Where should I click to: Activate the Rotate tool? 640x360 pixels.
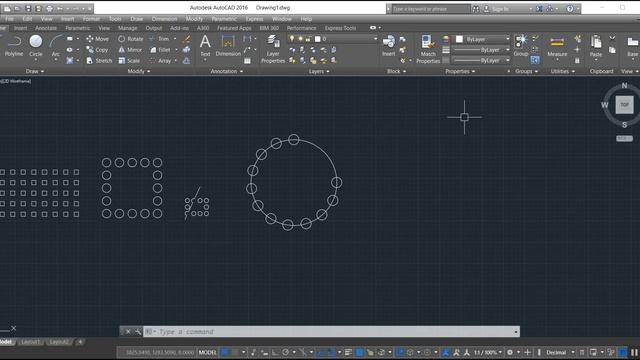[131, 39]
